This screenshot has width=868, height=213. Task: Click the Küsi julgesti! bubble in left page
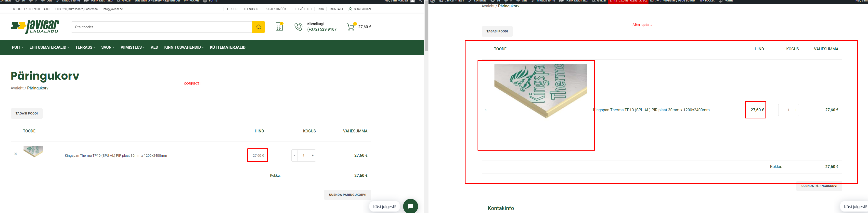coord(385,207)
